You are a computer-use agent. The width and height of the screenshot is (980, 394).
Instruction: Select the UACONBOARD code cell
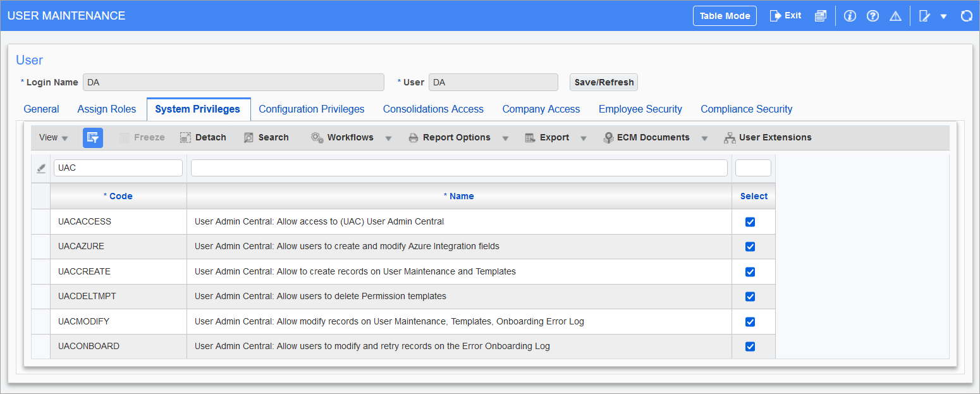118,347
